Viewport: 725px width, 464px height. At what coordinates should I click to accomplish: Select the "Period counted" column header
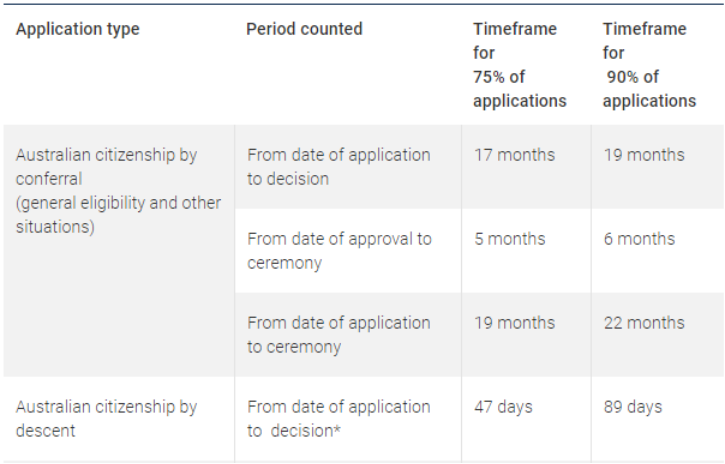tap(304, 29)
